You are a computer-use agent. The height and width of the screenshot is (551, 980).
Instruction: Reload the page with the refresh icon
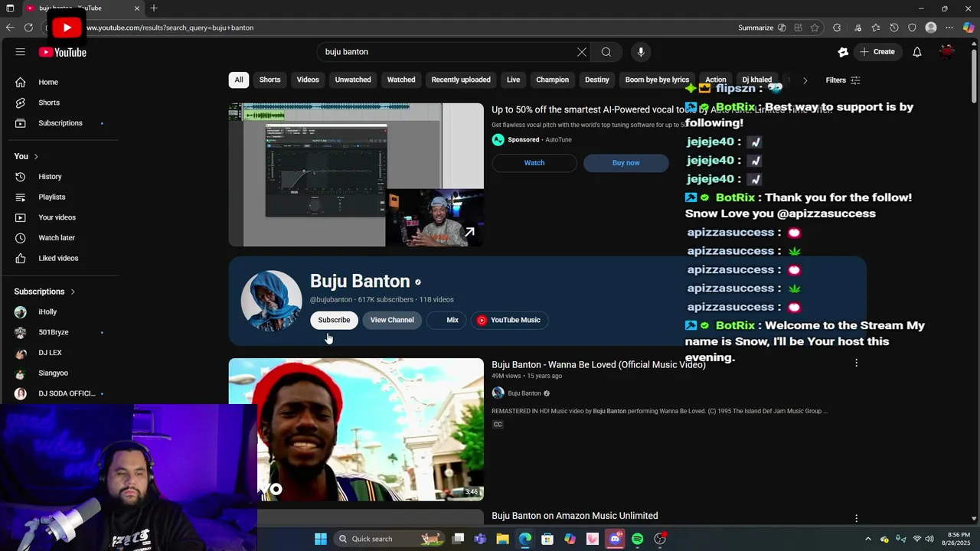[28, 28]
